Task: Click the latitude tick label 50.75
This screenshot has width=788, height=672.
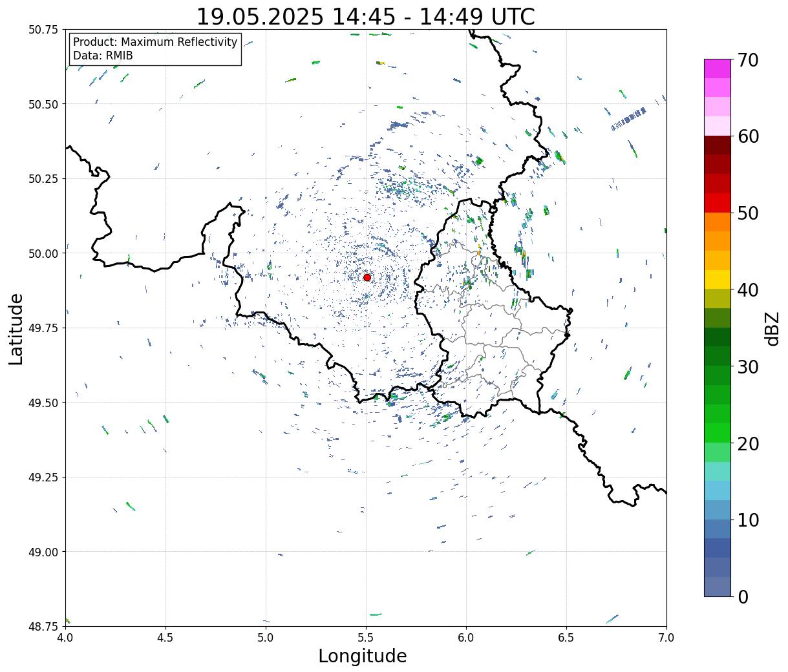Action: [43, 30]
